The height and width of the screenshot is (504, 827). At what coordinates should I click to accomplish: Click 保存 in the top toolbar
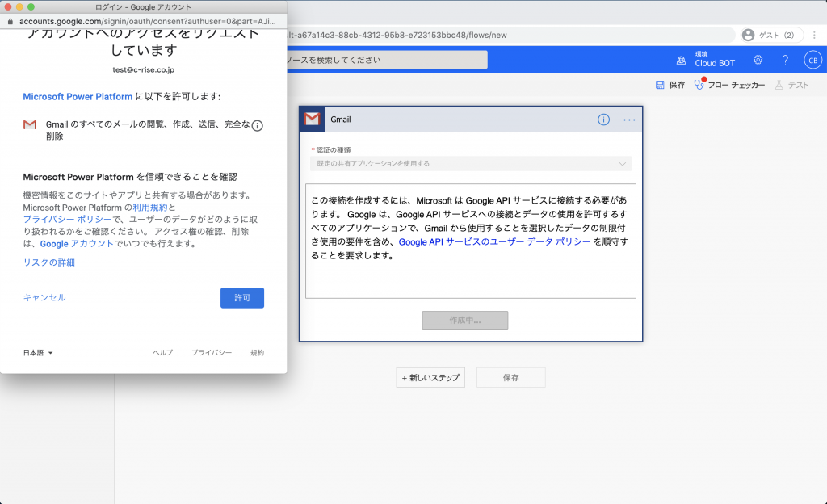point(677,85)
